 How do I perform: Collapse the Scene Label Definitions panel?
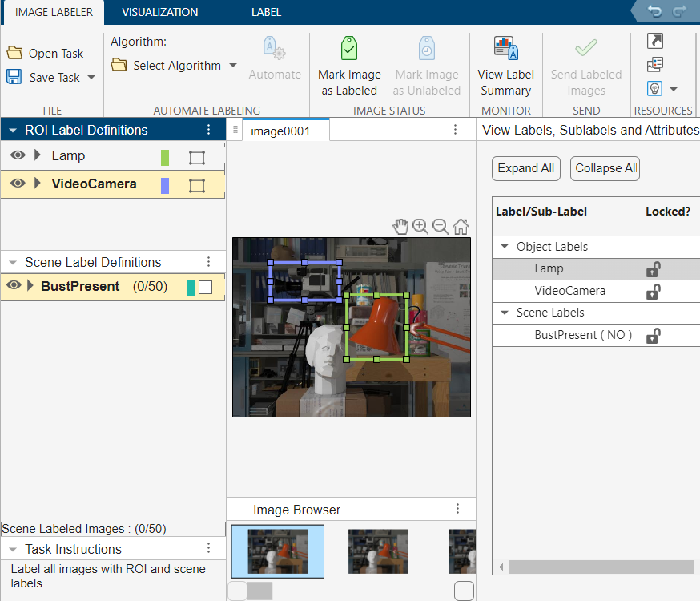coord(13,263)
